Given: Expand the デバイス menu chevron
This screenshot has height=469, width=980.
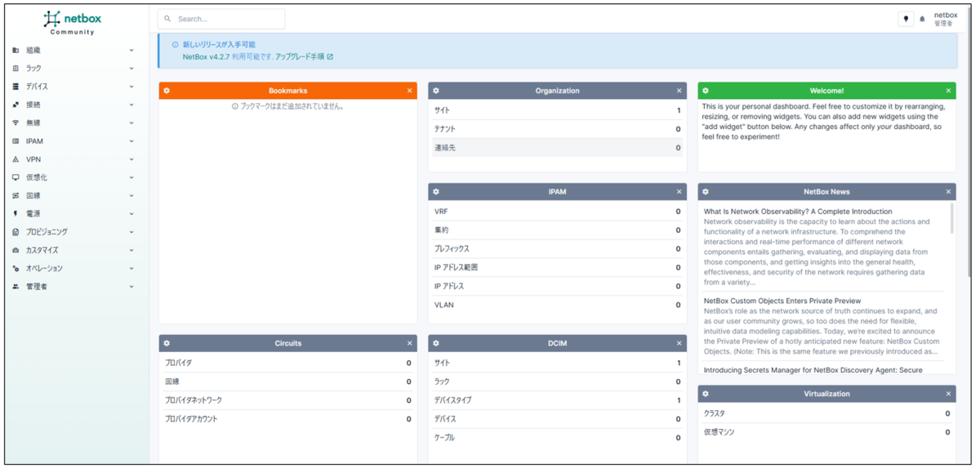Looking at the screenshot, I should click(x=131, y=87).
